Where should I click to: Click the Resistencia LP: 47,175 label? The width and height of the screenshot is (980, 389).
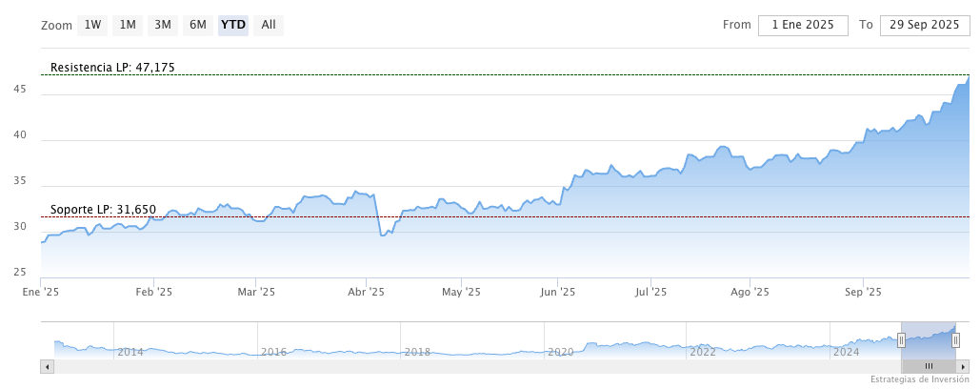click(112, 68)
